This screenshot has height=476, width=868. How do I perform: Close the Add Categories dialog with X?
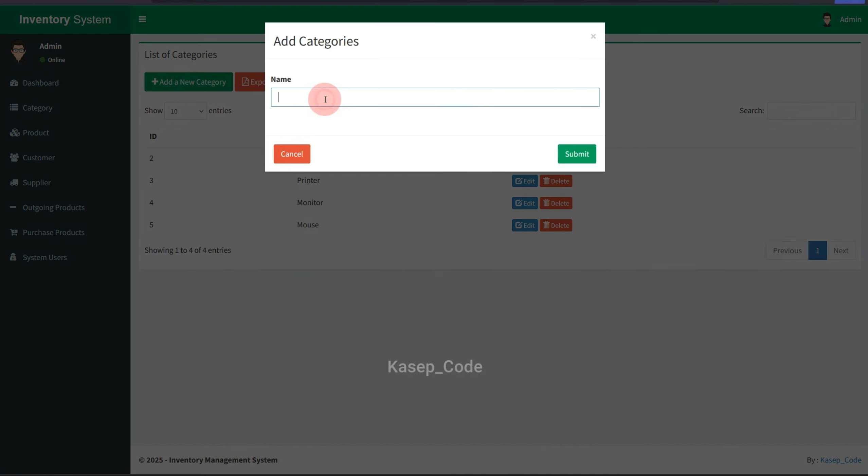[593, 36]
